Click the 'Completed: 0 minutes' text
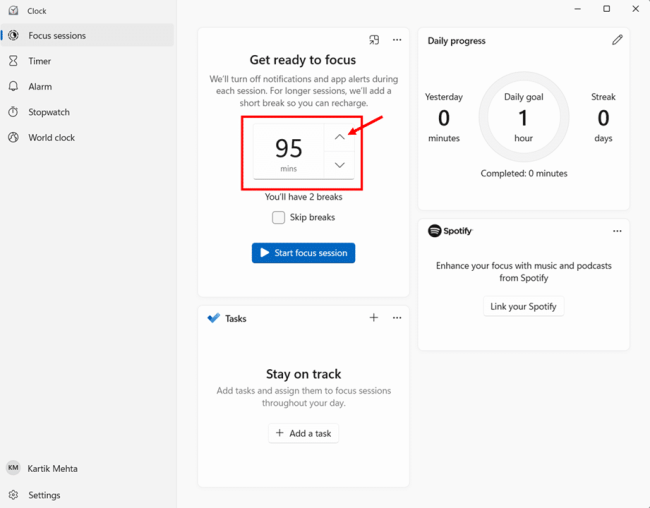 tap(524, 173)
